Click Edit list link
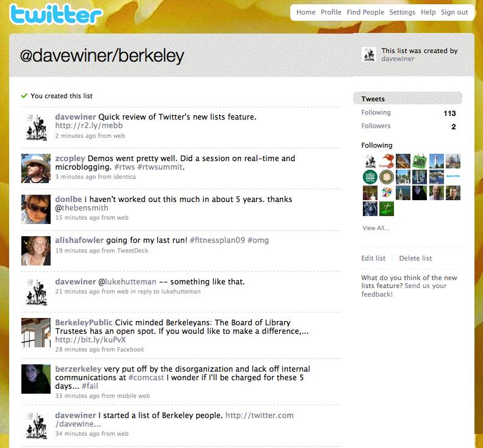Screen dimensions: 483x448 [x=373, y=258]
